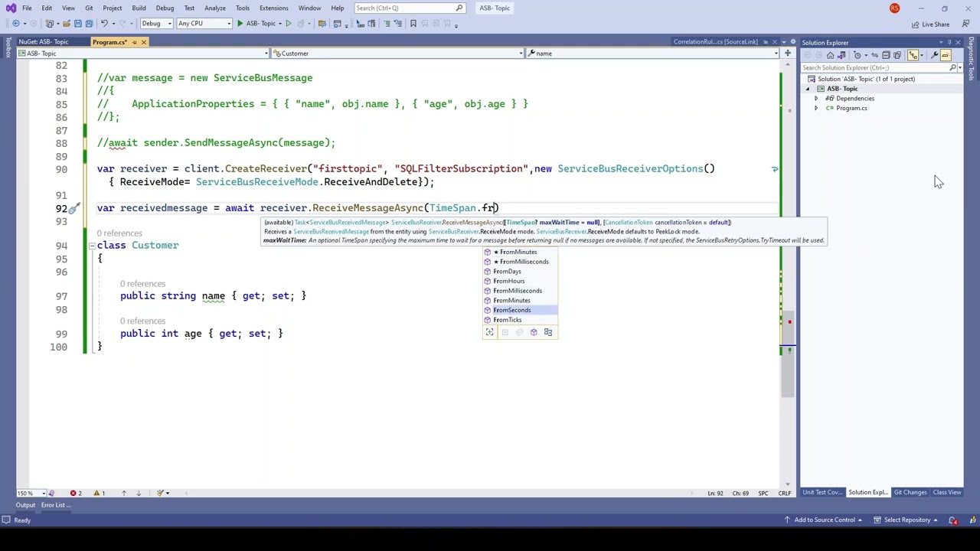This screenshot has width=980, height=551.
Task: Open Diagnostic Tools side tab
Action: pyautogui.click(x=972, y=58)
